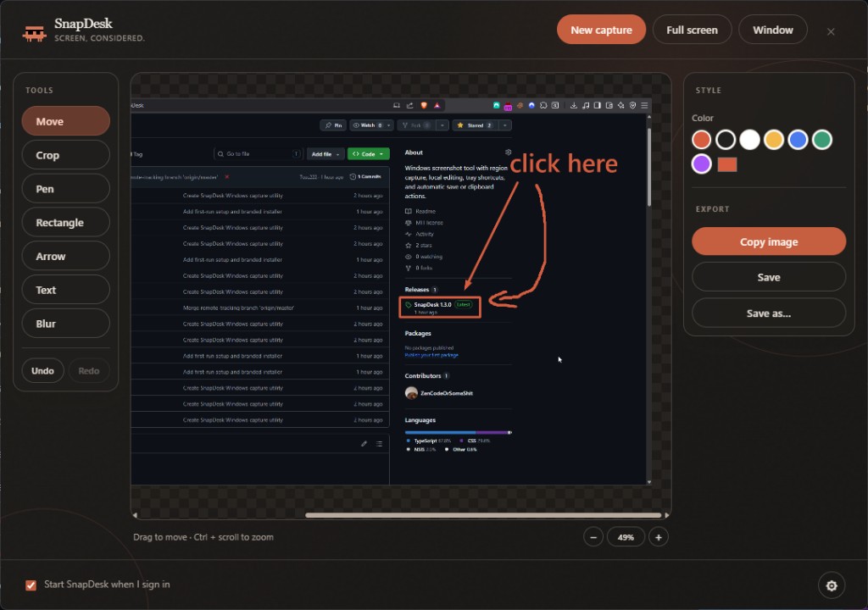The width and height of the screenshot is (868, 610).
Task: Undo the last edit
Action: pyautogui.click(x=42, y=371)
